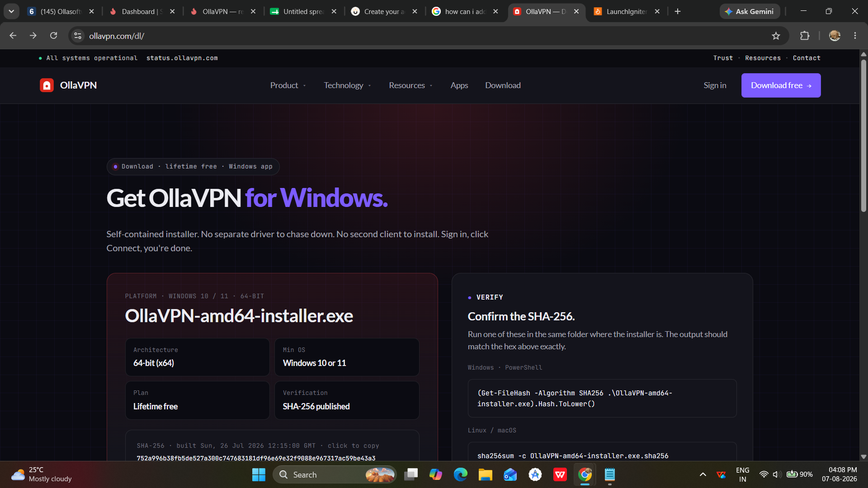The height and width of the screenshot is (488, 868).
Task: Bookmark this page with the star icon
Action: coord(776,36)
